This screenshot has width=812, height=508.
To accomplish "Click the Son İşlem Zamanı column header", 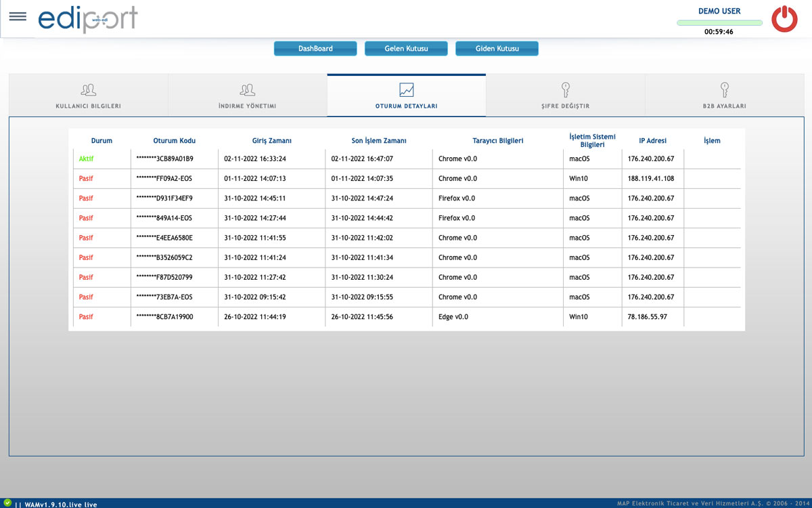I will (379, 141).
